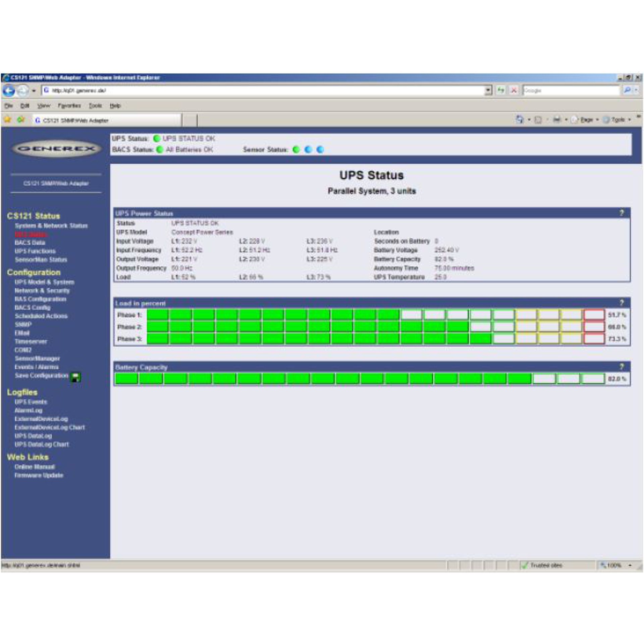
Task: Open the Print options dropdown arrow
Action: click(566, 120)
